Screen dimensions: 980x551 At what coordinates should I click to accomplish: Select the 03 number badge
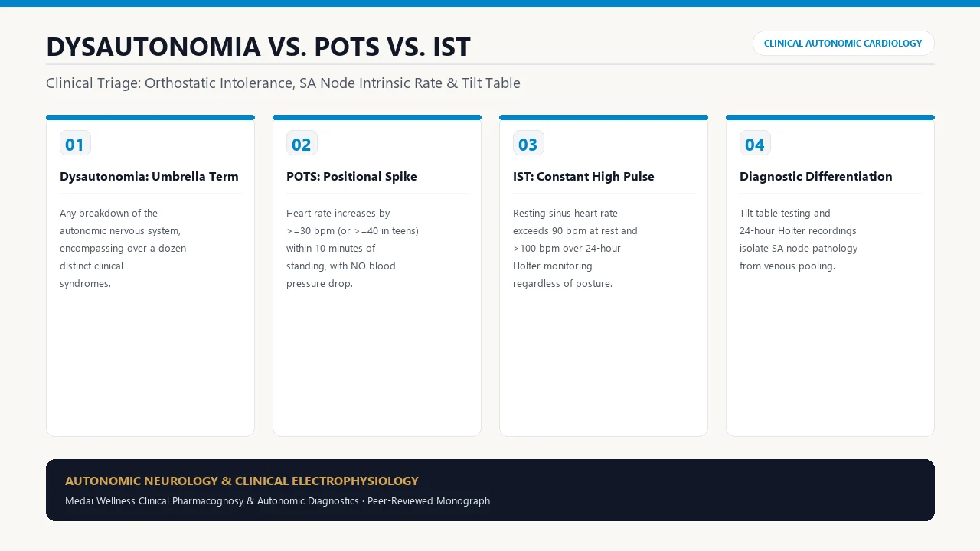528,144
